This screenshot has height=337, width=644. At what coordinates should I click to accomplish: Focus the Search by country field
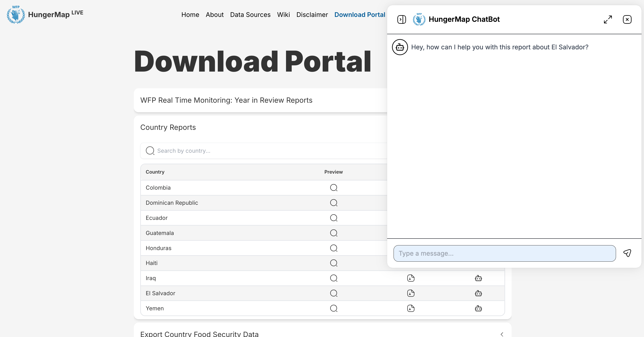pyautogui.click(x=264, y=151)
